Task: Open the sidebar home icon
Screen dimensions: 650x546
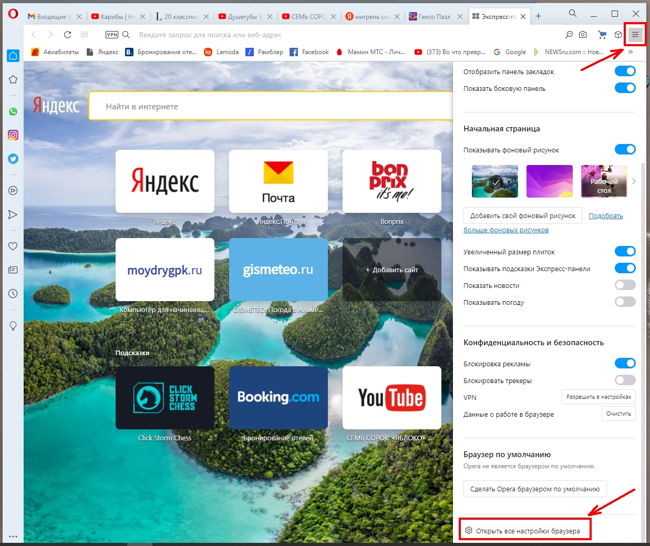Action: point(13,56)
